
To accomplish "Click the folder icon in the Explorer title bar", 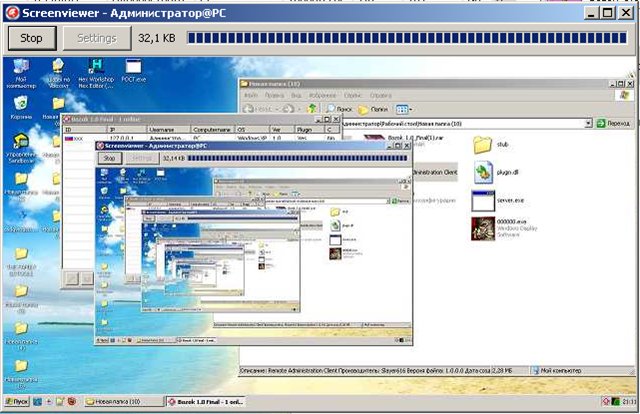I will pyautogui.click(x=245, y=84).
